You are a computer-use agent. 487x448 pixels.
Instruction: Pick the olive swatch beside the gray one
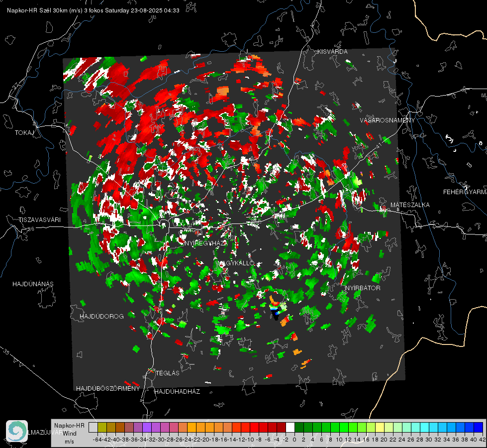pyautogui.click(x=102, y=427)
